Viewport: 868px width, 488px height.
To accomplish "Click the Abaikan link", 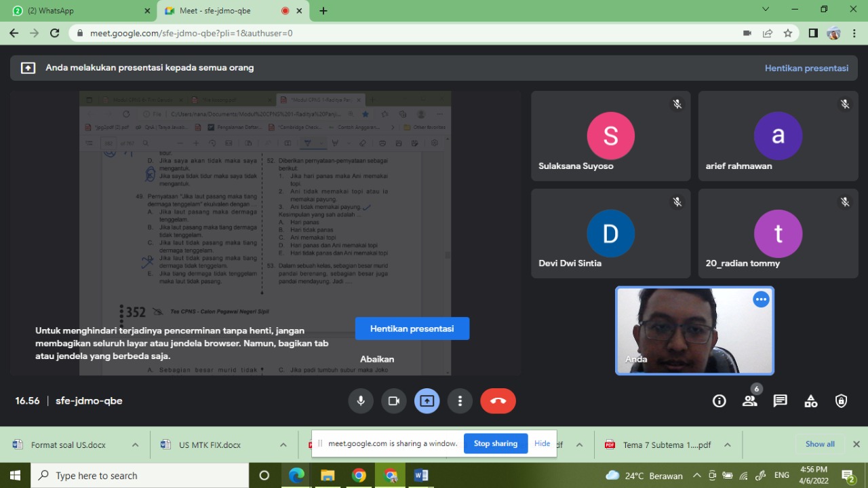I will (x=377, y=359).
